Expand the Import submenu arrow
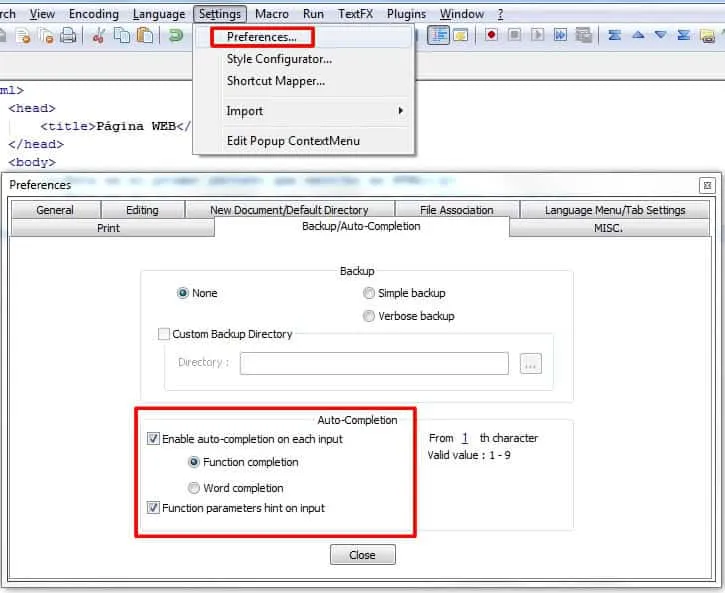The image size is (725, 593). (x=400, y=111)
